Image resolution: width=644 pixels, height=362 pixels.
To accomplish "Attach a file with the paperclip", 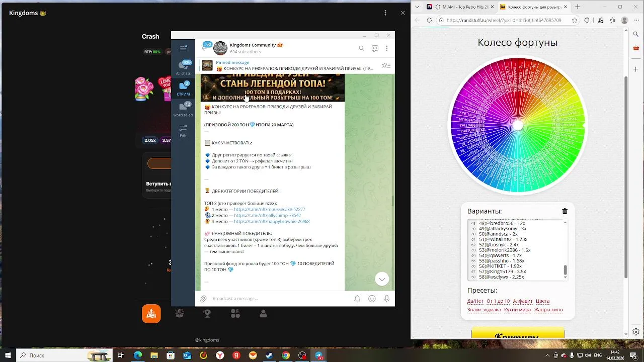I will tap(203, 299).
